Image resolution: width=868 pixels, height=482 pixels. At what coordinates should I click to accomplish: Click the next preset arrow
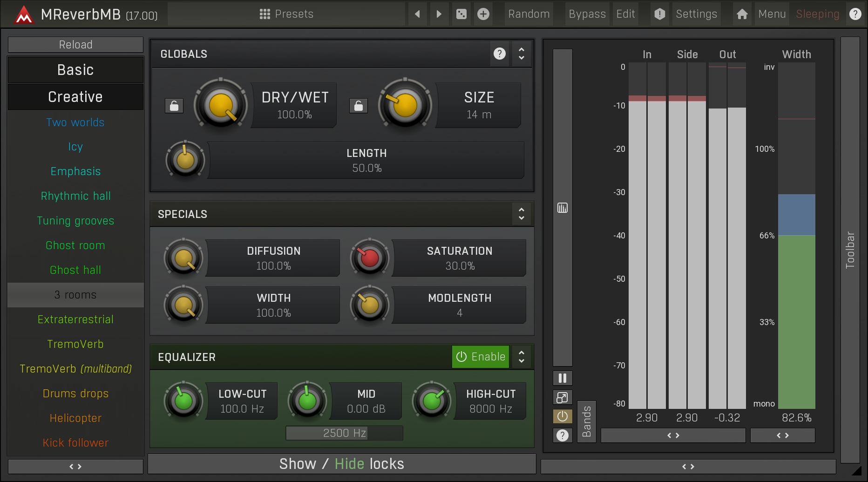pos(439,14)
